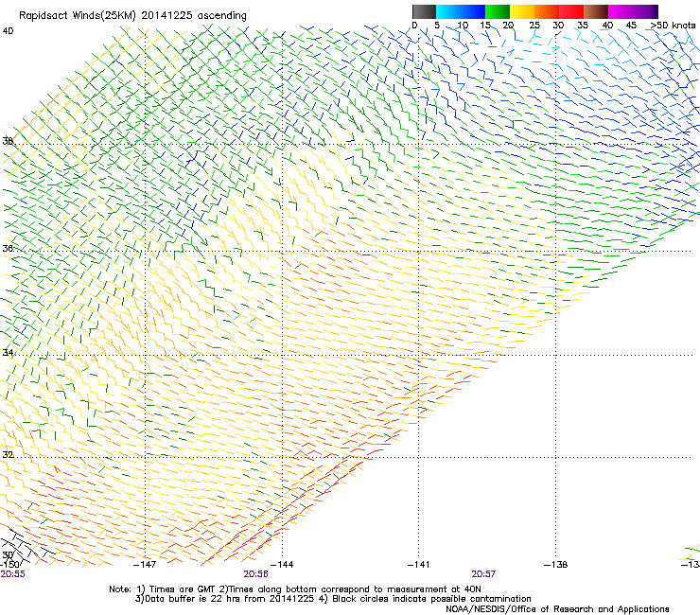Pick the red 30-35 knot legend segment
This screenshot has height=615, width=700.
(x=571, y=11)
